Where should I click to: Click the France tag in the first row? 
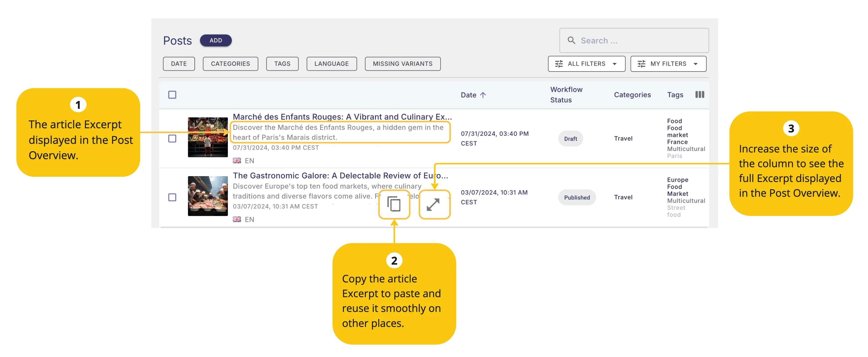click(677, 142)
